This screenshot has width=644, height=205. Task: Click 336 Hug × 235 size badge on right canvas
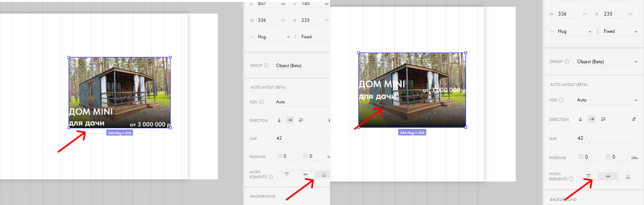(412, 133)
